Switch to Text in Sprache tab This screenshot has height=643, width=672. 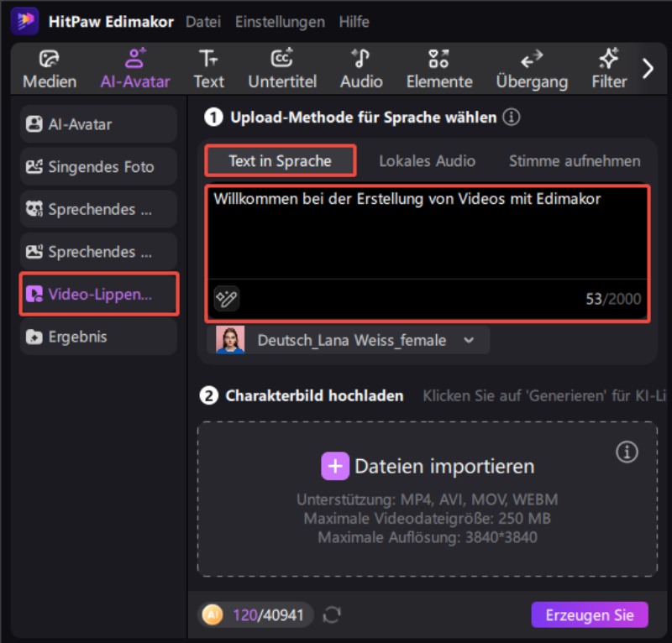281,160
